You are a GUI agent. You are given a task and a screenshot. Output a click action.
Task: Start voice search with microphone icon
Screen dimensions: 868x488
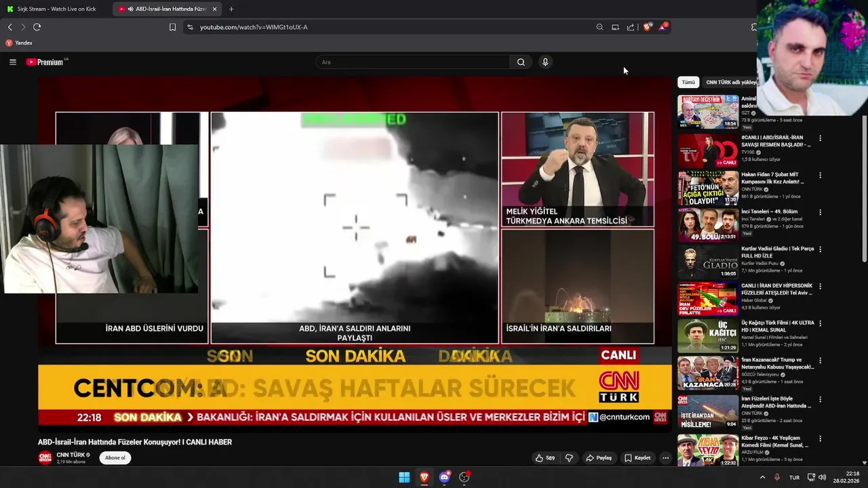(545, 62)
